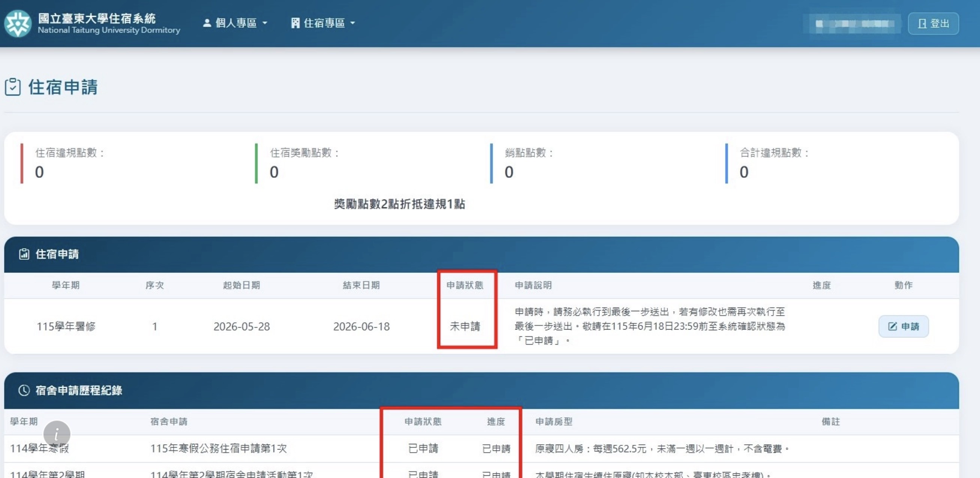This screenshot has width=980, height=478.
Task: Click the clipboard icon next to 住宿申請 title
Action: pyautogui.click(x=13, y=87)
